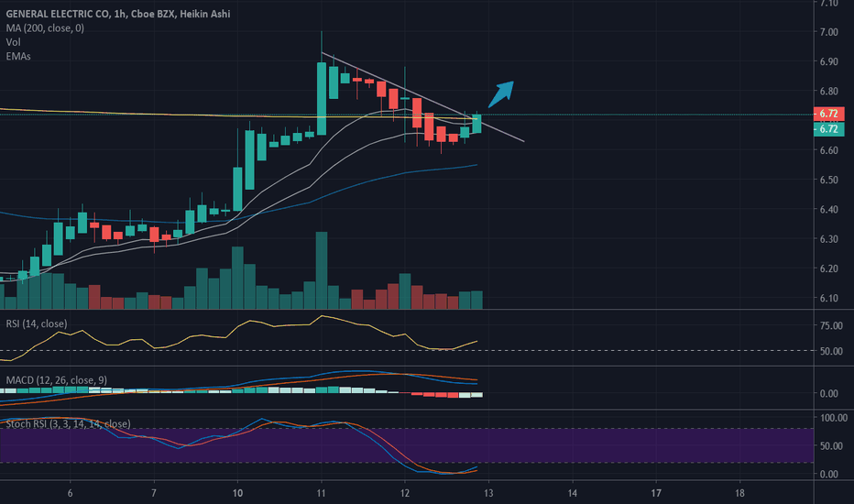
Task: Click the 6.40 price axis label
Action: click(829, 209)
